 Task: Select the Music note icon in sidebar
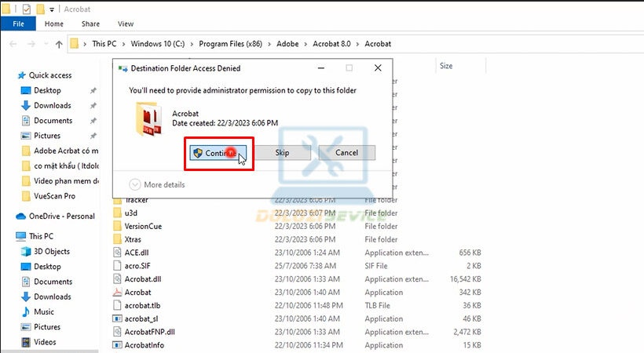pyautogui.click(x=25, y=311)
